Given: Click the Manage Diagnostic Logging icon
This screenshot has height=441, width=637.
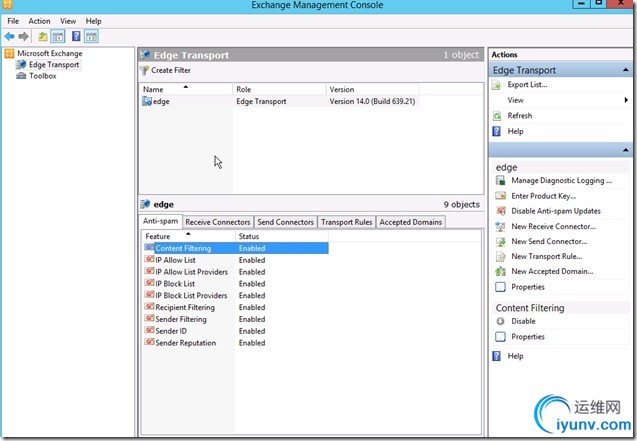Looking at the screenshot, I should click(500, 181).
